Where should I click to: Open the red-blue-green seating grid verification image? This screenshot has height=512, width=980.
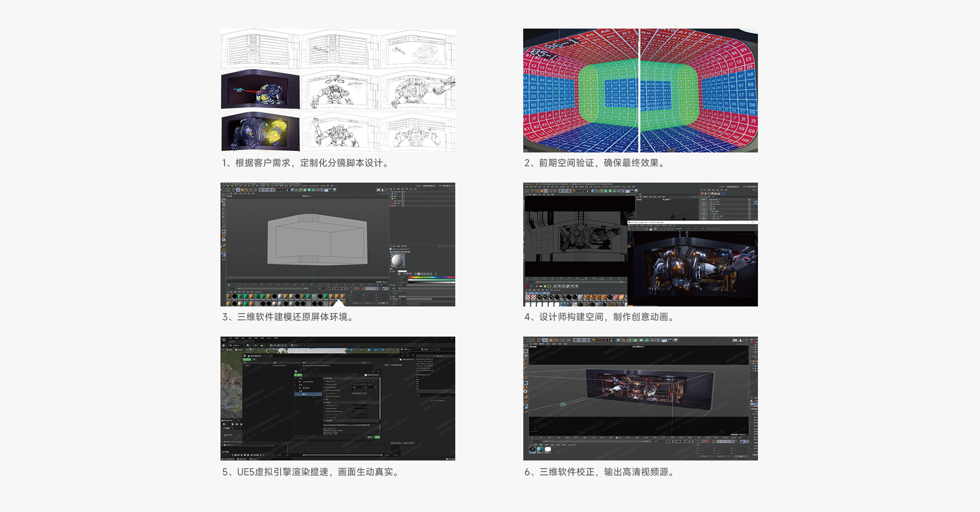tap(641, 90)
